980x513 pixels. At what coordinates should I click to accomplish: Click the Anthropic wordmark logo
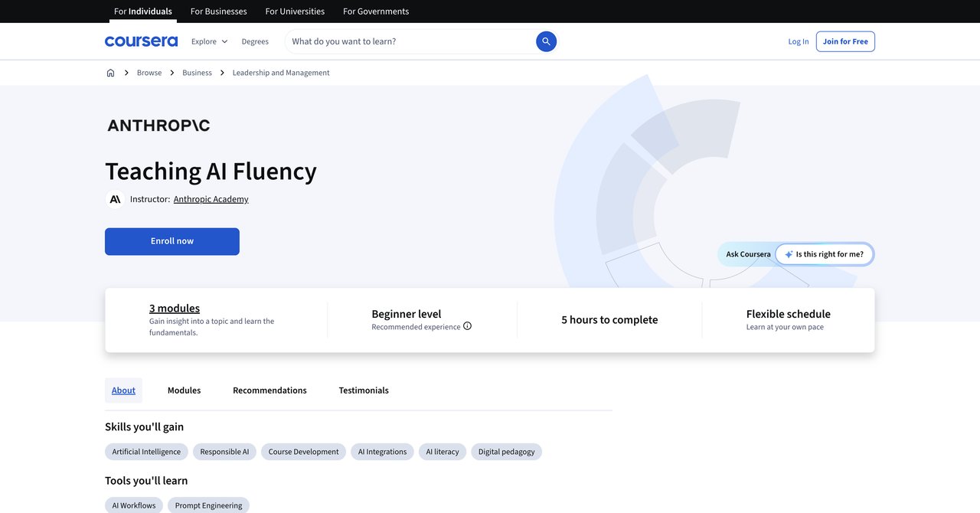pos(158,125)
